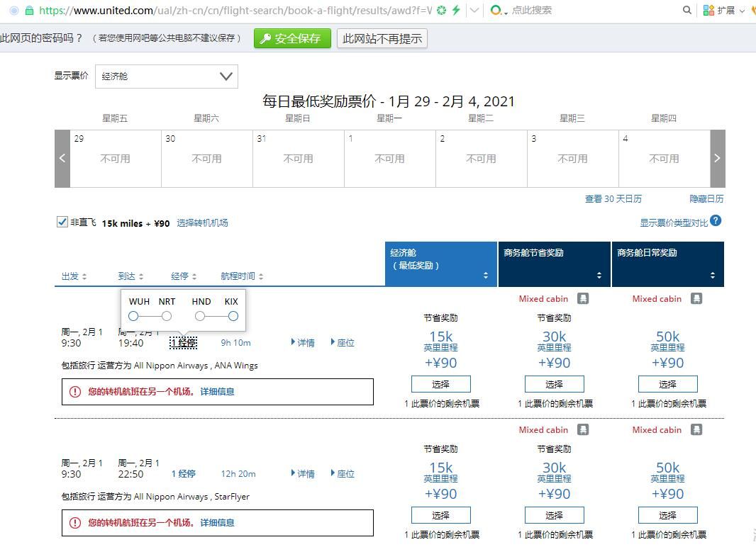Click the magnifier search icon
The height and width of the screenshot is (547, 756).
pyautogui.click(x=687, y=10)
